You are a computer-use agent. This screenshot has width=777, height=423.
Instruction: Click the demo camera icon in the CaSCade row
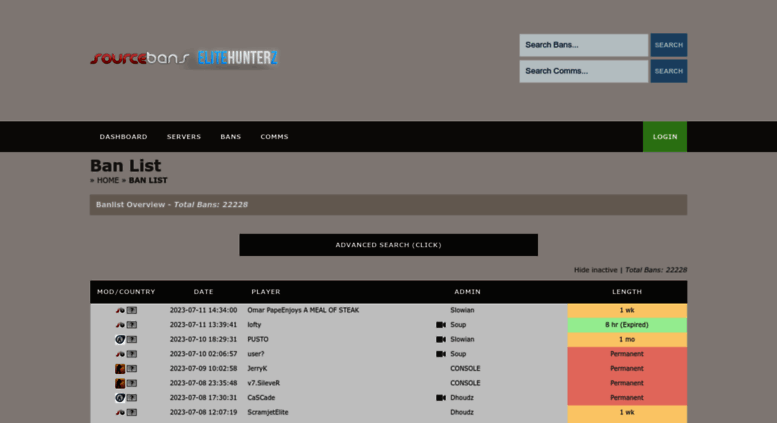[441, 398]
